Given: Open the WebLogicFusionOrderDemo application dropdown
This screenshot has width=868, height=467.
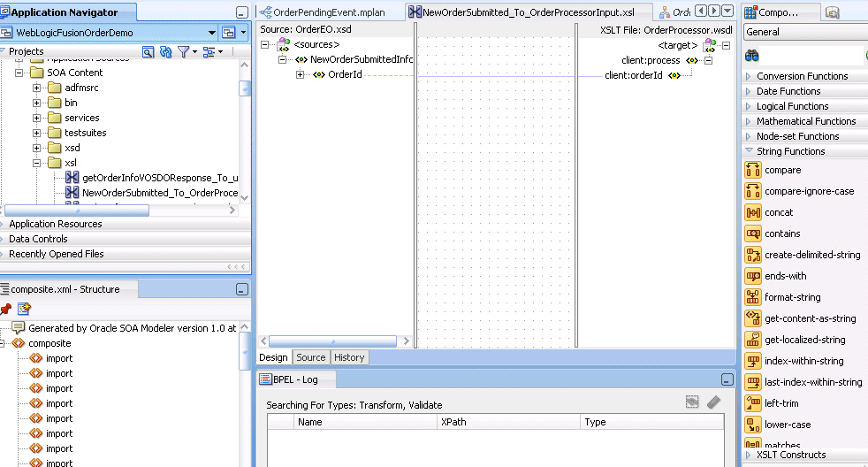Looking at the screenshot, I should [211, 33].
